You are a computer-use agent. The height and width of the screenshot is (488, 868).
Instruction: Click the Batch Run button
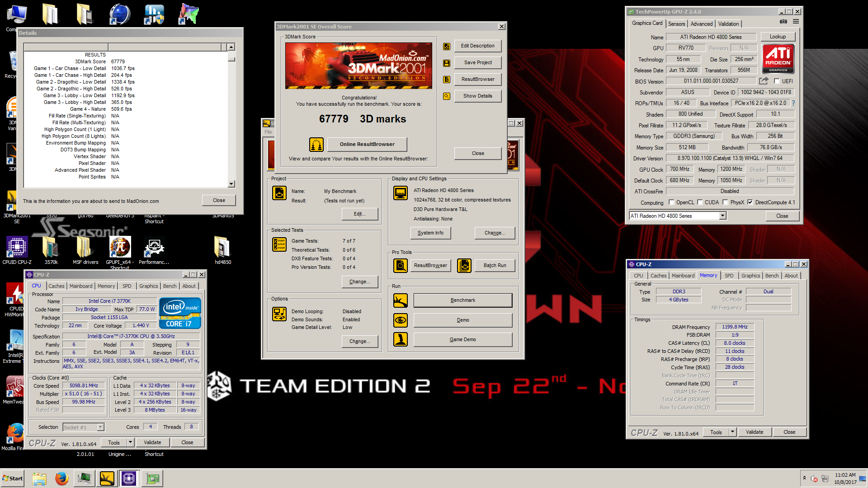pyautogui.click(x=495, y=265)
